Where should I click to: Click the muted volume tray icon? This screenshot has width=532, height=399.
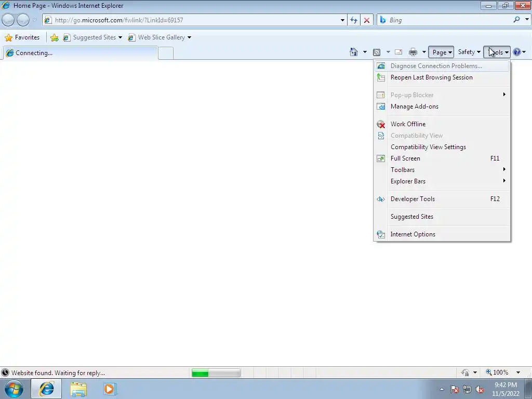480,390
